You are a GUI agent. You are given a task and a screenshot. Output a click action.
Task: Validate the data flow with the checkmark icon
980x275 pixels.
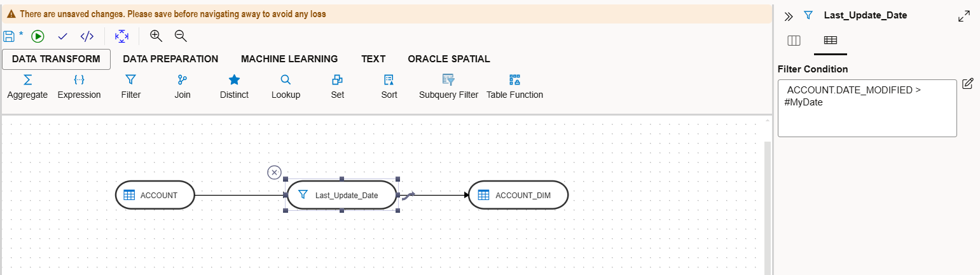(x=62, y=36)
